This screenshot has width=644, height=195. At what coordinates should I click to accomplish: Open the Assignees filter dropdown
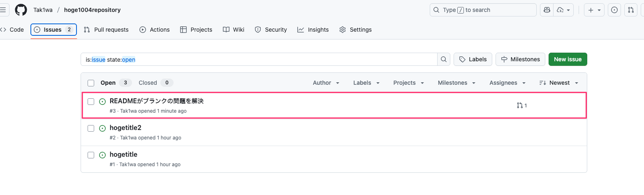click(507, 83)
